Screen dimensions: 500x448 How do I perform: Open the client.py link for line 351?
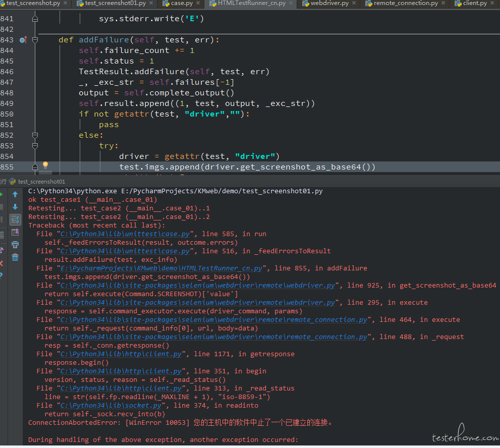[x=121, y=371]
